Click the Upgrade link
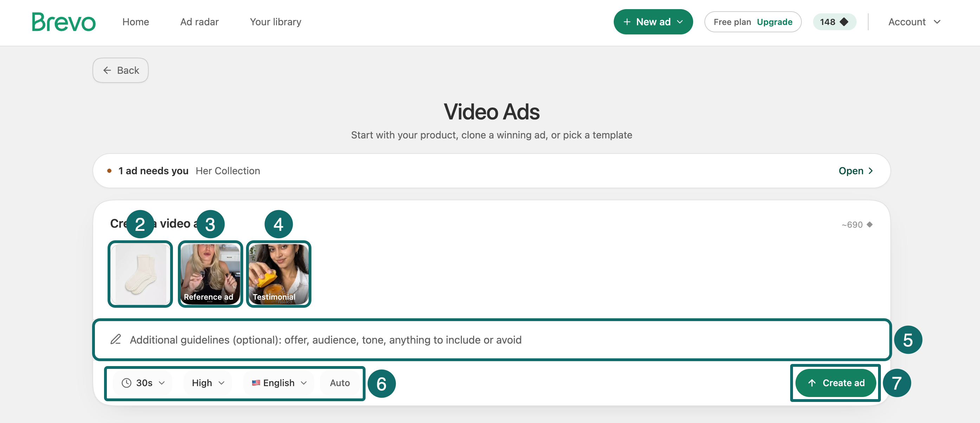This screenshot has width=980, height=423. [x=774, y=22]
